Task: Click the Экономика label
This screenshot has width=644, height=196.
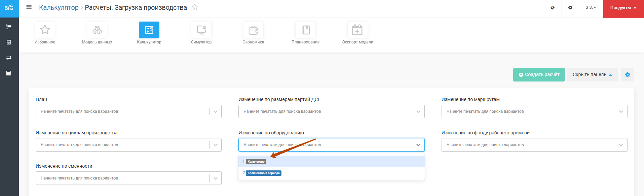Action: (x=253, y=42)
